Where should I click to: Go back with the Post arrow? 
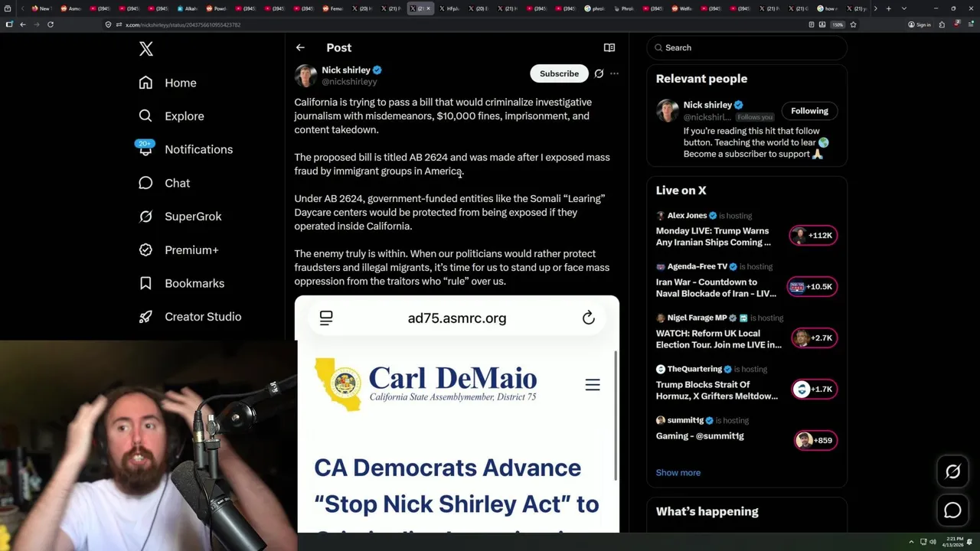pos(300,47)
